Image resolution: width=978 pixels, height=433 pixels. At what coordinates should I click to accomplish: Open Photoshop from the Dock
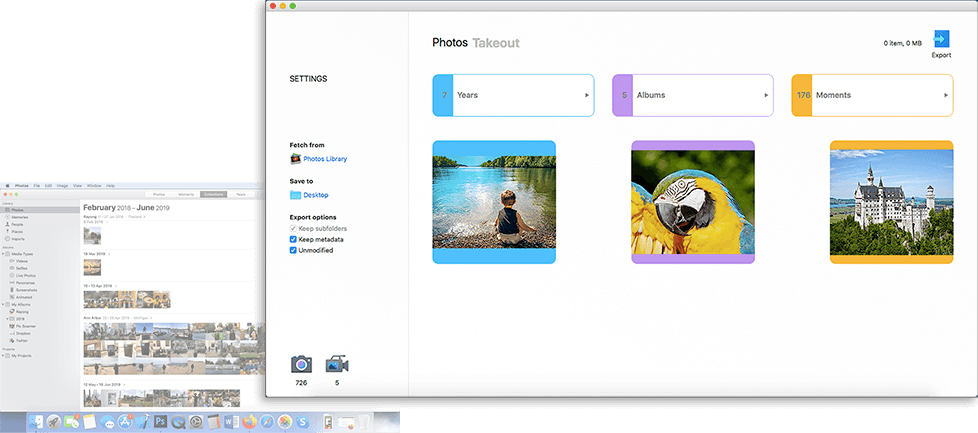click(160, 422)
